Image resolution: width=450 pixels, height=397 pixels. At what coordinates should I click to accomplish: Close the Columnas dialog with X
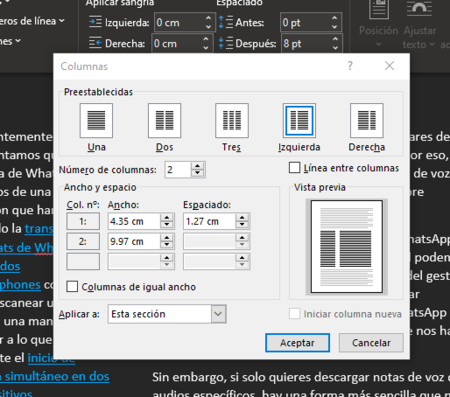pos(389,66)
